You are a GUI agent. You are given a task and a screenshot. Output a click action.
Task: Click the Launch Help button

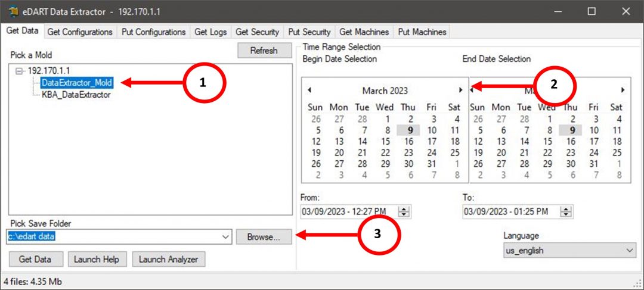tap(97, 259)
